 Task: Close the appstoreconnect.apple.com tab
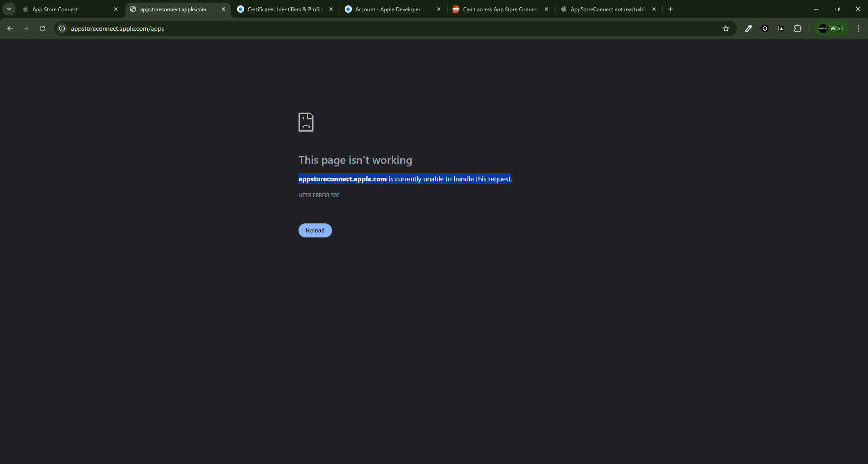tap(223, 9)
